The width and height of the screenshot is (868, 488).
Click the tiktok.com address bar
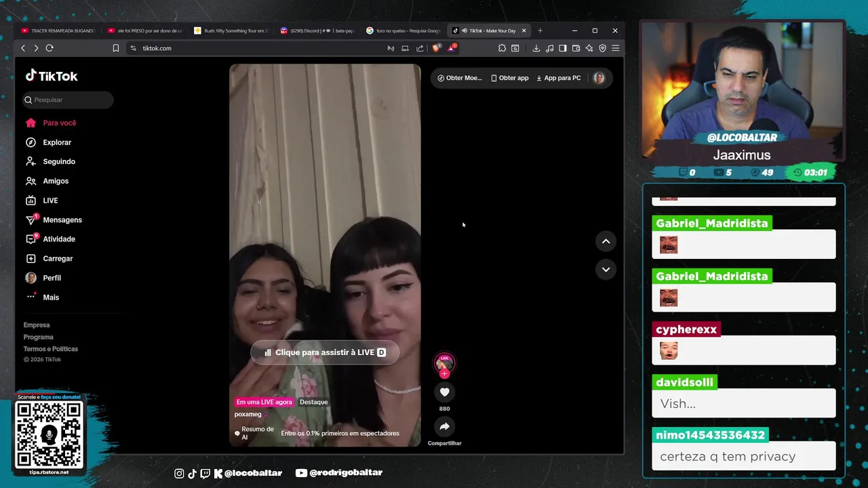click(258, 48)
